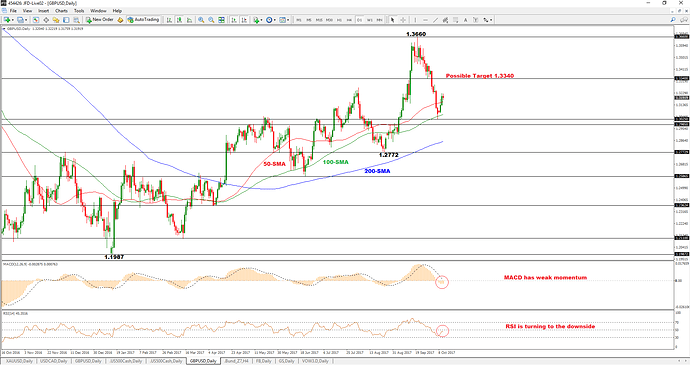Click the Templates toolbar icon

282,20
